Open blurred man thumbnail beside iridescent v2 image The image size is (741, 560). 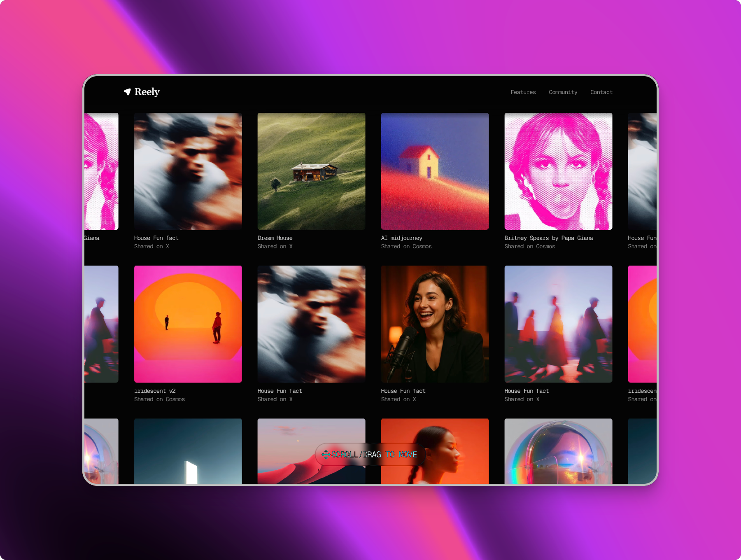[x=312, y=324]
